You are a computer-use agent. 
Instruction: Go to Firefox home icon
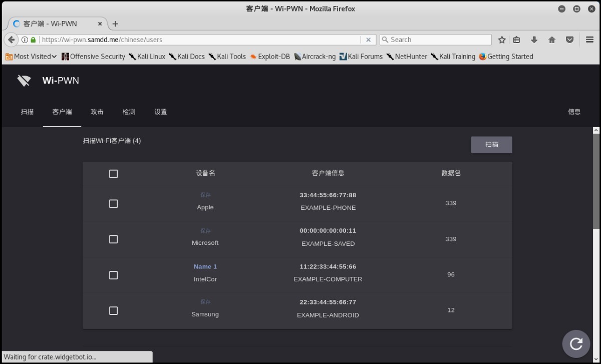(552, 40)
